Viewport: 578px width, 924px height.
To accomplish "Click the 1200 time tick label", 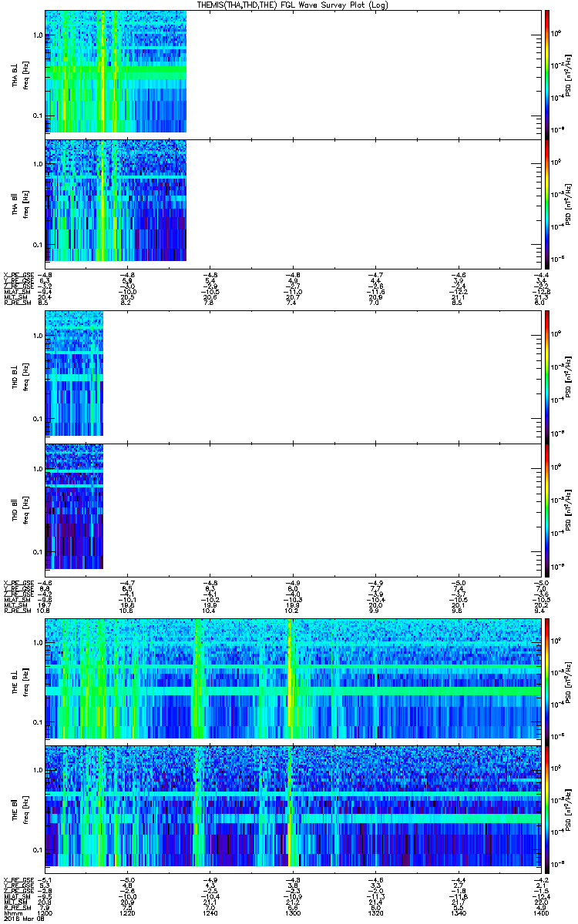I will point(45,912).
